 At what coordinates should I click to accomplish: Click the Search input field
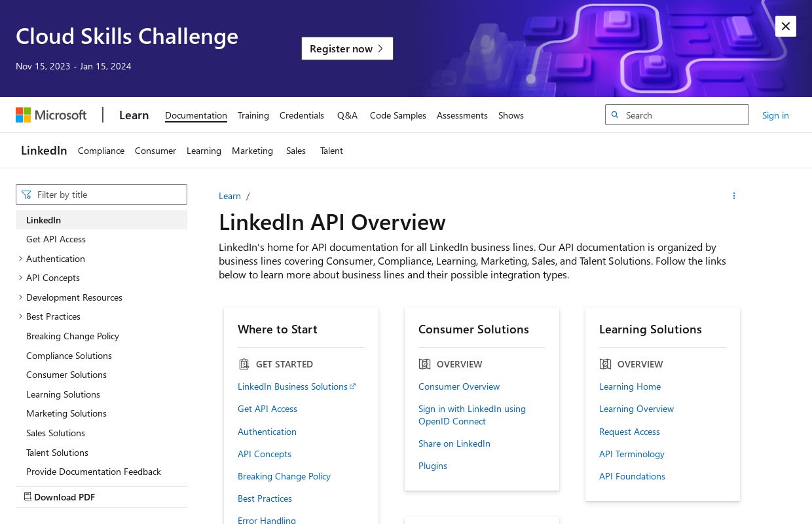[677, 115]
